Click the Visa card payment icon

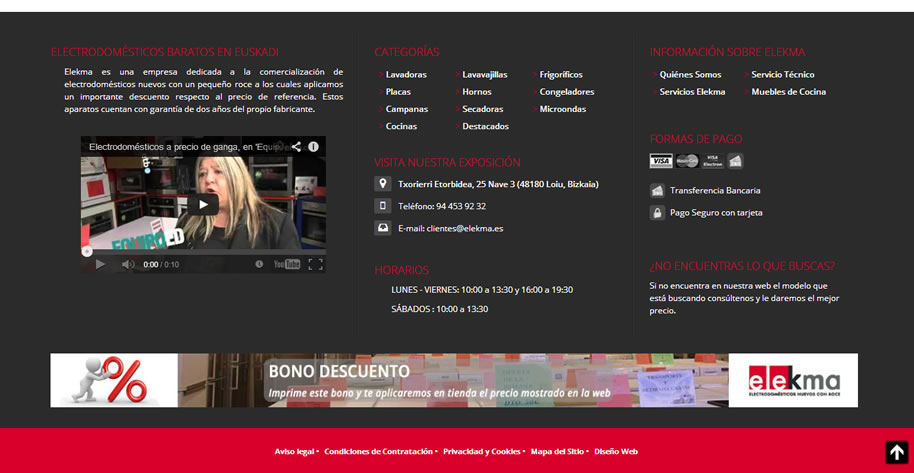pyautogui.click(x=661, y=161)
